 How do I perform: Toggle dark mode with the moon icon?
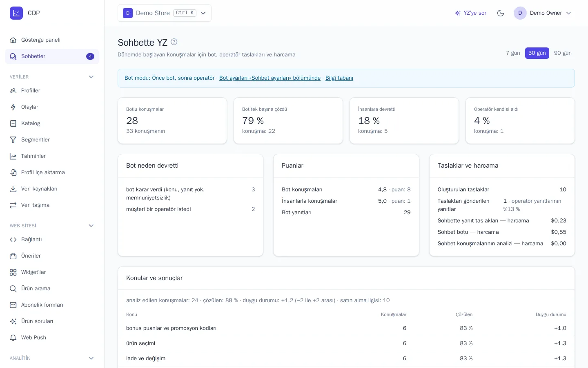click(501, 13)
